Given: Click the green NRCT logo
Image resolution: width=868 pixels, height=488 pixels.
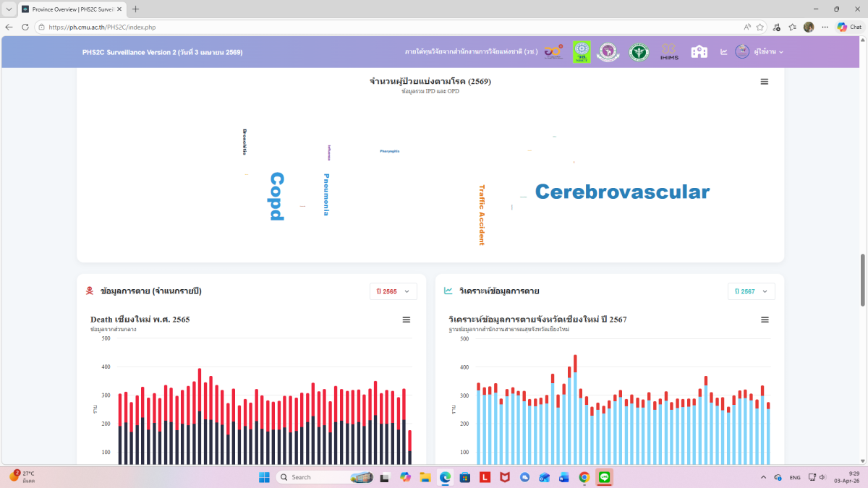Looking at the screenshot, I should [582, 52].
